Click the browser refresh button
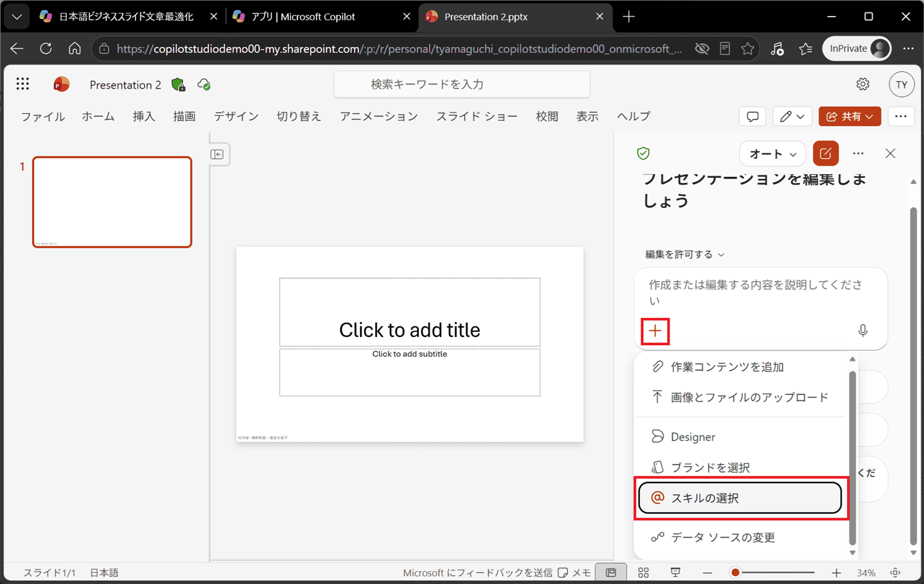This screenshot has width=924, height=584. [x=46, y=49]
